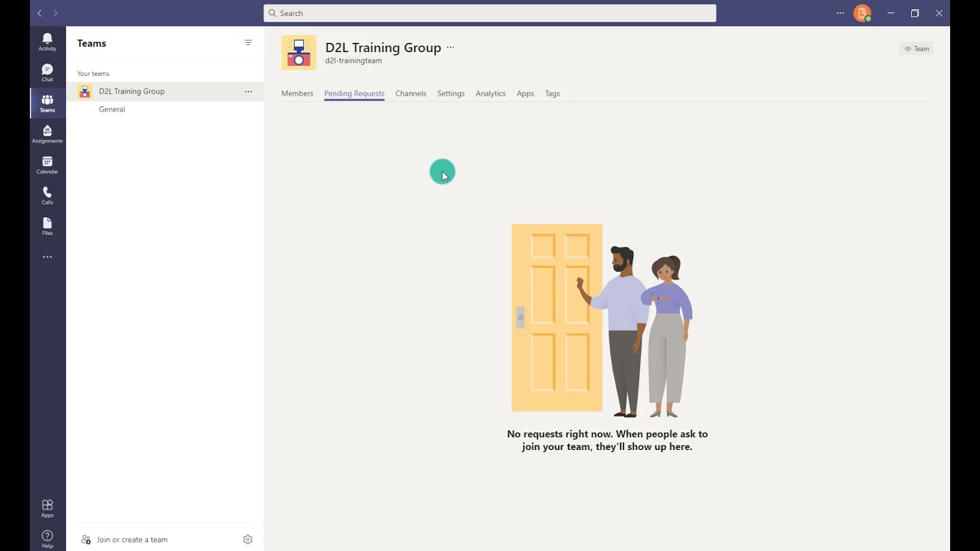Select the D2L Training Group team
Image resolution: width=980 pixels, height=551 pixels.
(165, 91)
